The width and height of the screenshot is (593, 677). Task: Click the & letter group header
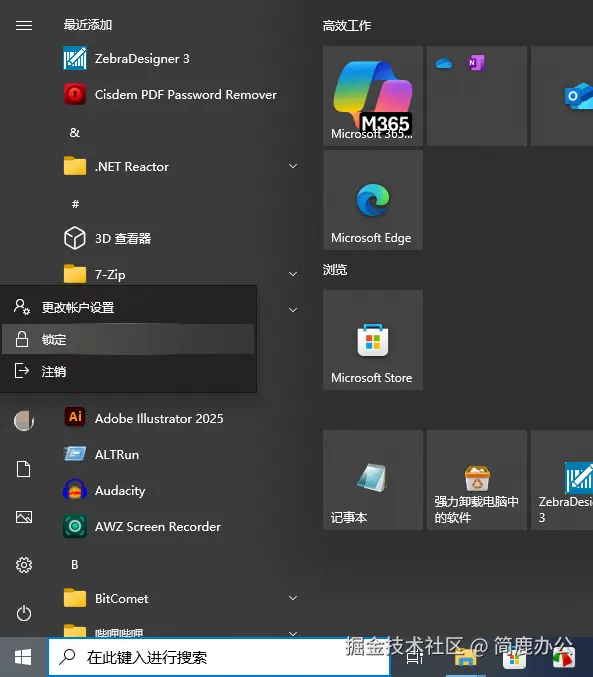[75, 132]
